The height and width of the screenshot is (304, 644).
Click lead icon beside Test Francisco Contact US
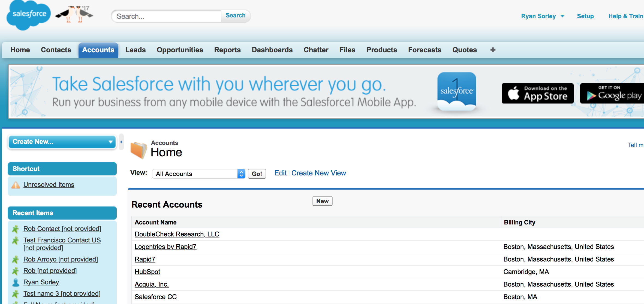tap(16, 241)
